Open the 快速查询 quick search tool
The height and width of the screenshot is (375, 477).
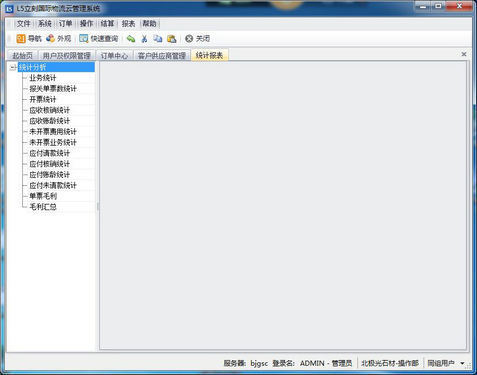(99, 39)
